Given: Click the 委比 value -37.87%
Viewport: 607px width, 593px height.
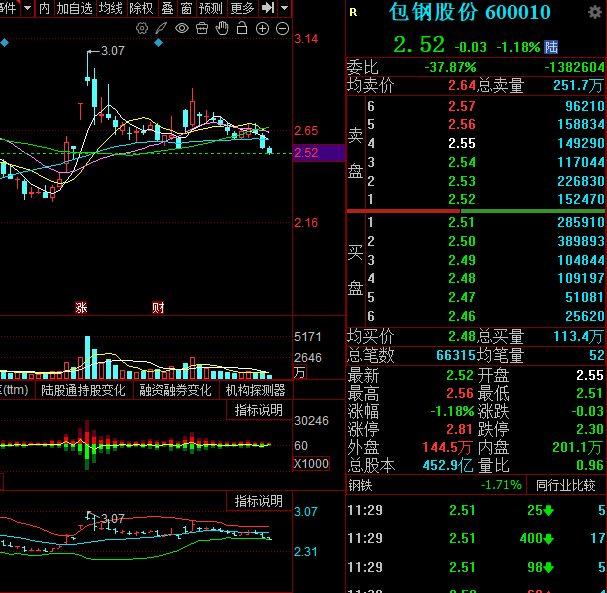Looking at the screenshot, I should click(x=450, y=68).
